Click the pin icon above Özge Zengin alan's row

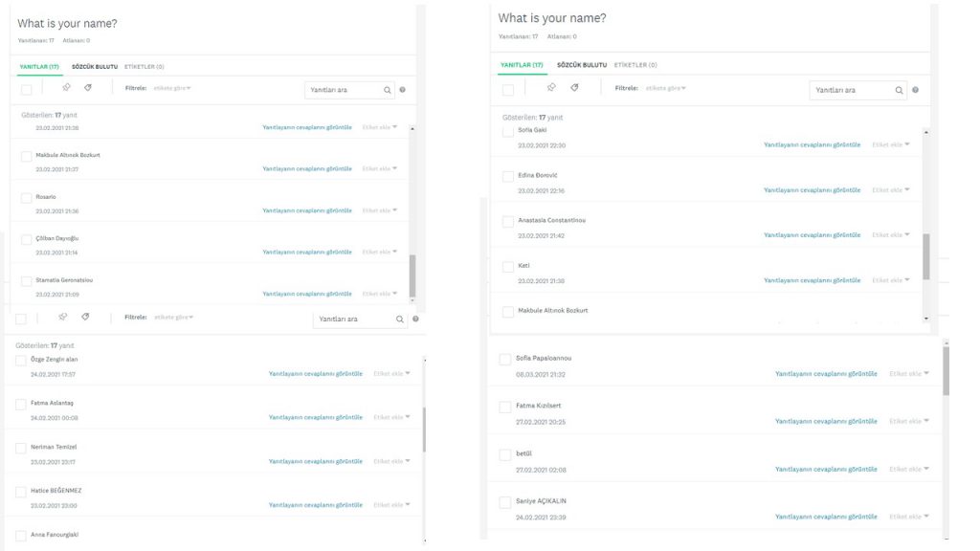coord(62,317)
